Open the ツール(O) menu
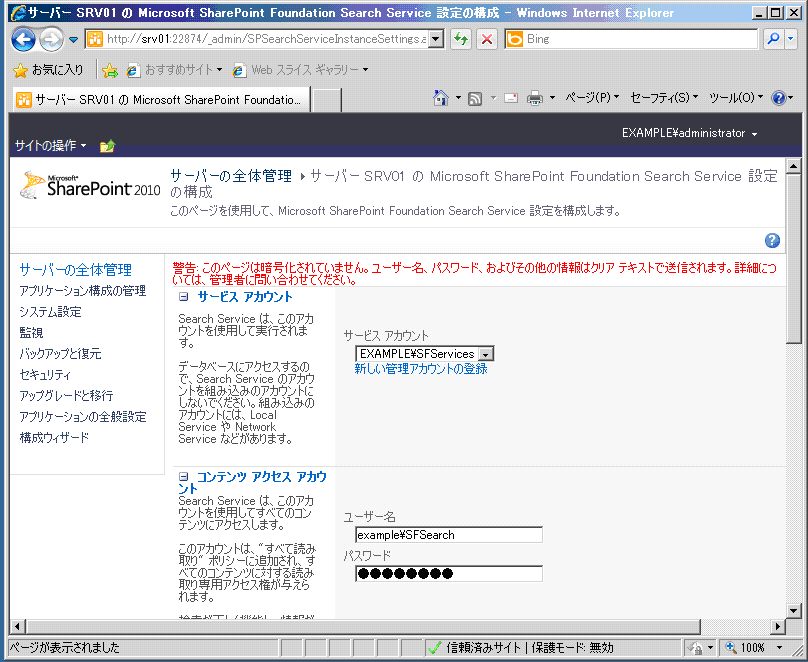This screenshot has width=808, height=662. (x=735, y=97)
